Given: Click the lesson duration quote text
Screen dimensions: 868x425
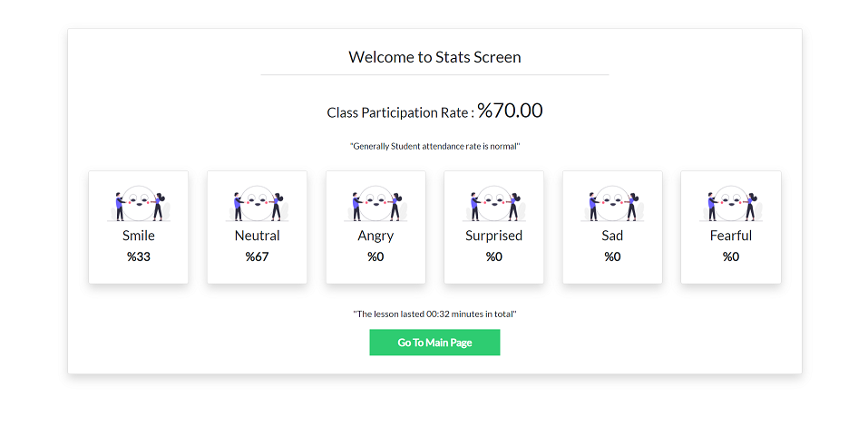Looking at the screenshot, I should coord(434,314).
